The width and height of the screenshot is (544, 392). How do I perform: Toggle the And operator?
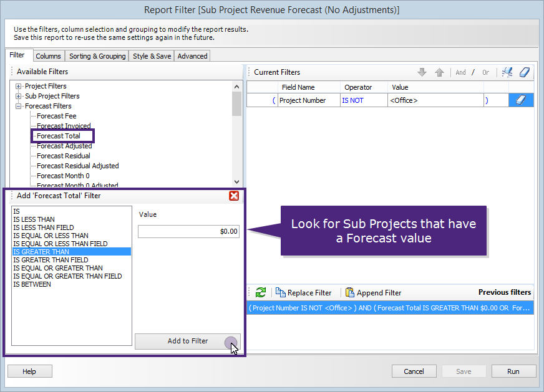click(x=460, y=72)
